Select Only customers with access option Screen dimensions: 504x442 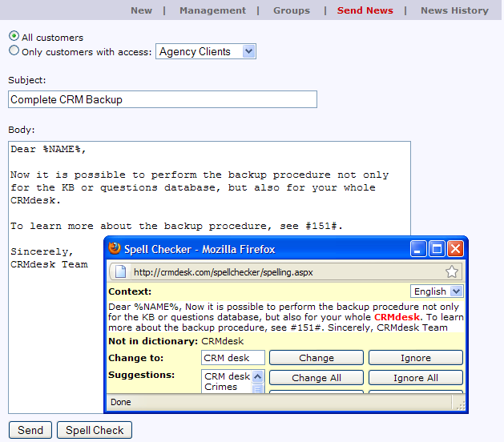(x=14, y=50)
